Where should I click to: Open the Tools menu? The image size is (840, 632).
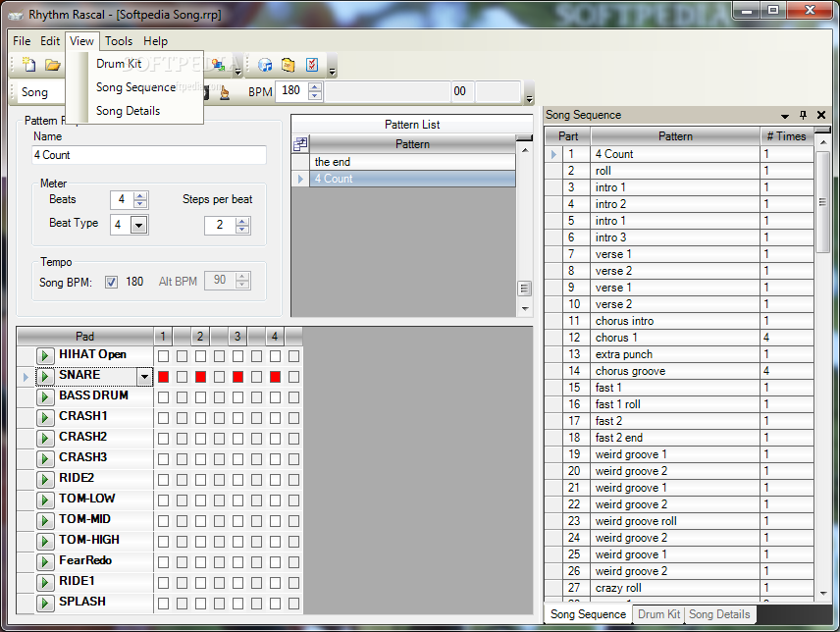pyautogui.click(x=119, y=41)
